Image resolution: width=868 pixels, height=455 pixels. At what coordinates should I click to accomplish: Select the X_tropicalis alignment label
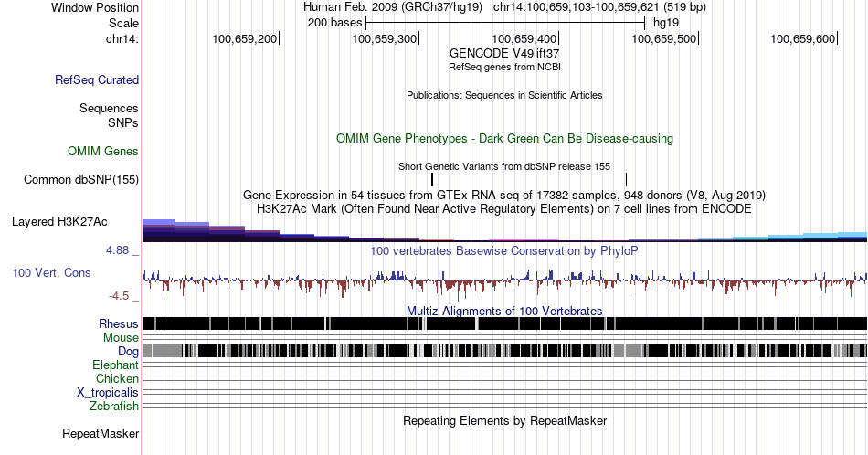[108, 393]
